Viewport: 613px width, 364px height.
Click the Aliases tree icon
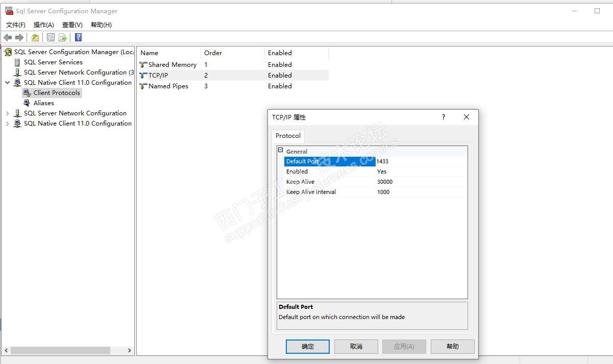[27, 103]
